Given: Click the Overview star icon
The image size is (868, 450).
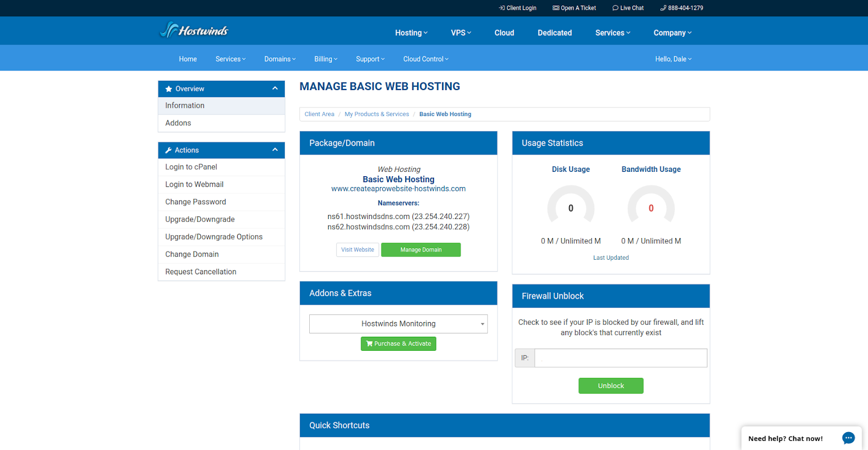Looking at the screenshot, I should 169,89.
